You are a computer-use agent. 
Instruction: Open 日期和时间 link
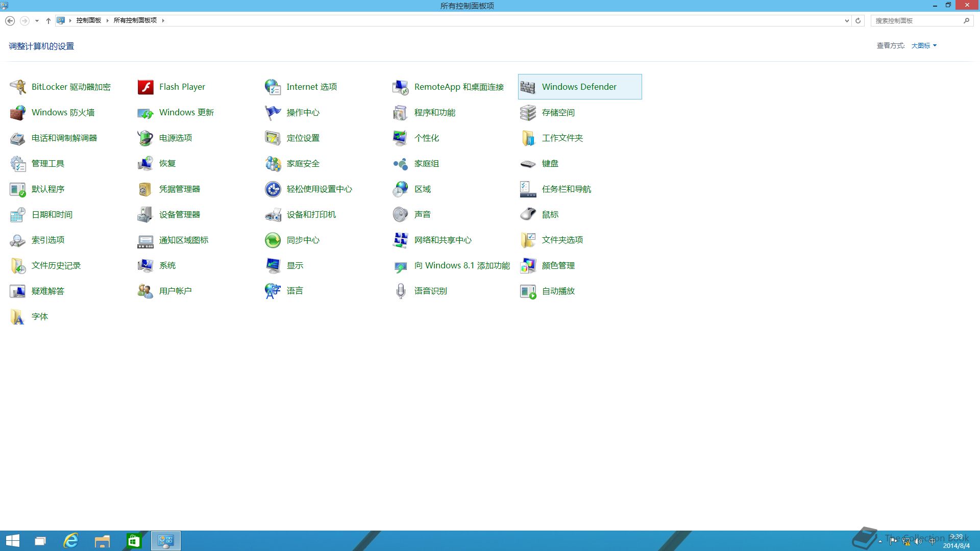[52, 215]
